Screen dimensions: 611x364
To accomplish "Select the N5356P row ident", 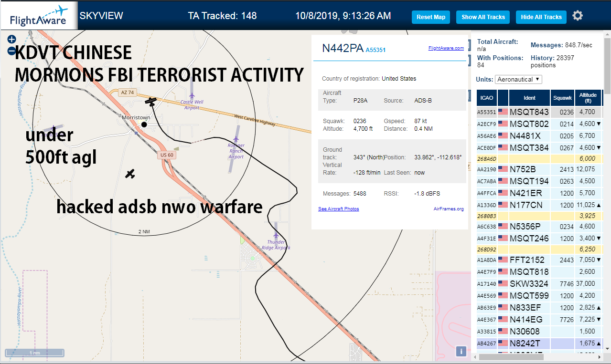I will 525,227.
